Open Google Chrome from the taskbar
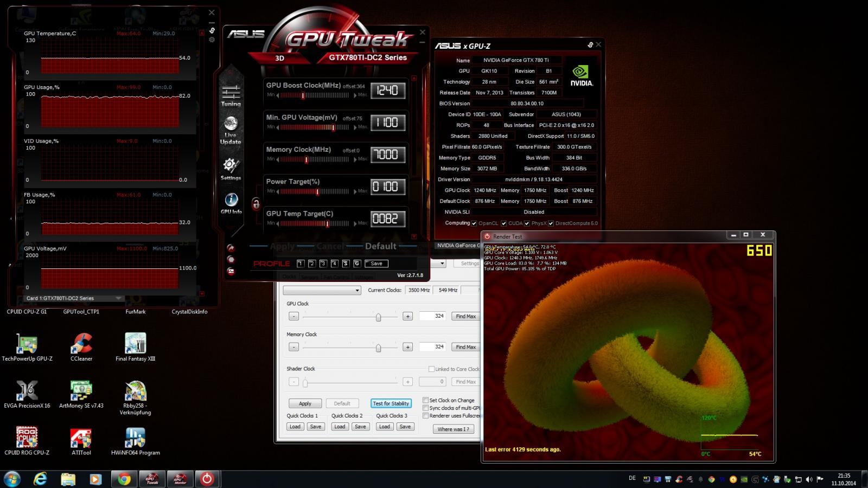Viewport: 868px width, 488px height. click(x=124, y=479)
